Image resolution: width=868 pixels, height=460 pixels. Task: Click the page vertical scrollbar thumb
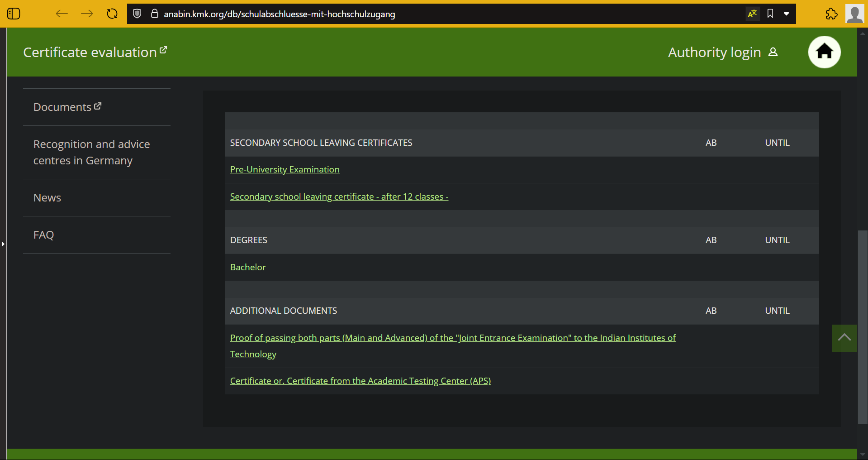coord(863,327)
